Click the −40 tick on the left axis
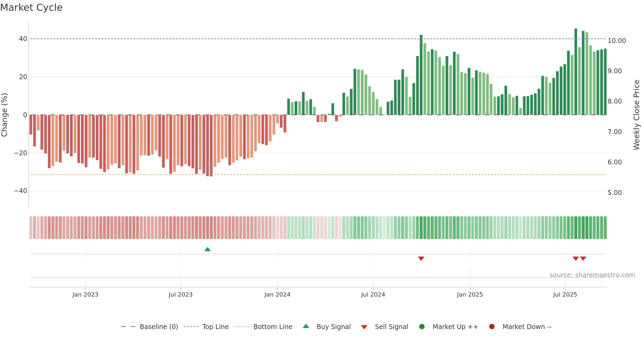 tap(21, 191)
